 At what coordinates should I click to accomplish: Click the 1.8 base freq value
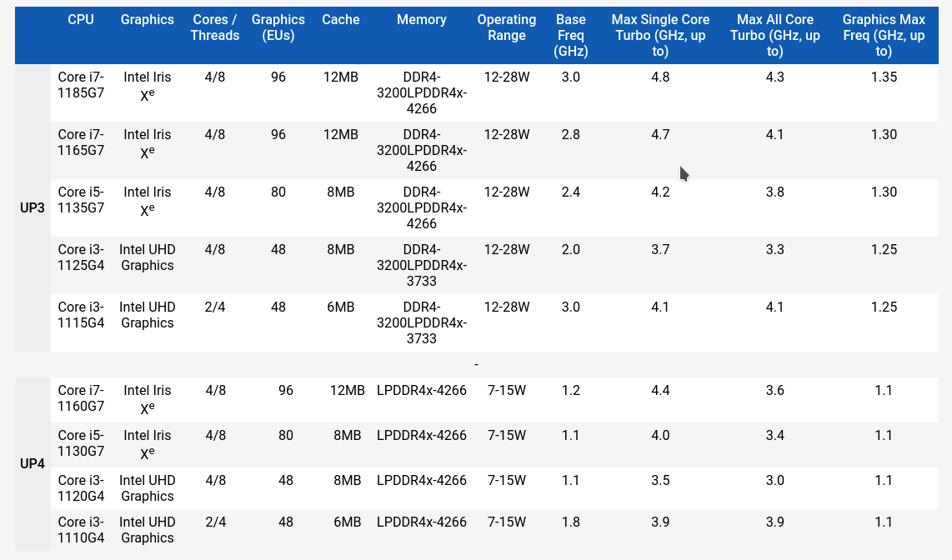pos(571,522)
